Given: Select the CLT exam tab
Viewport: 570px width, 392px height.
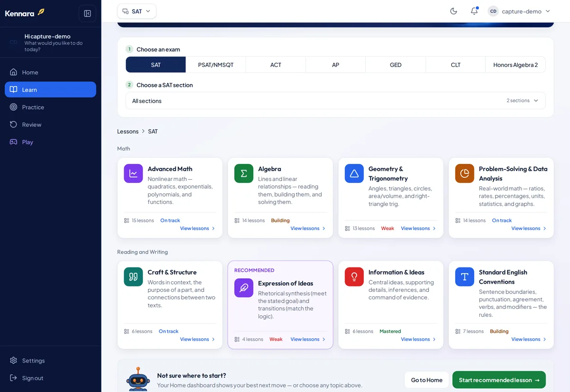Looking at the screenshot, I should (456, 65).
